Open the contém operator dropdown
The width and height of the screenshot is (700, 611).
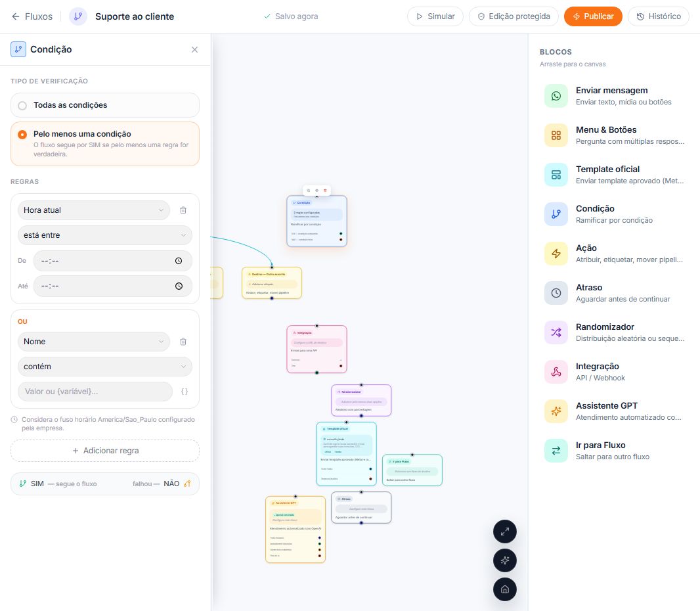point(105,367)
